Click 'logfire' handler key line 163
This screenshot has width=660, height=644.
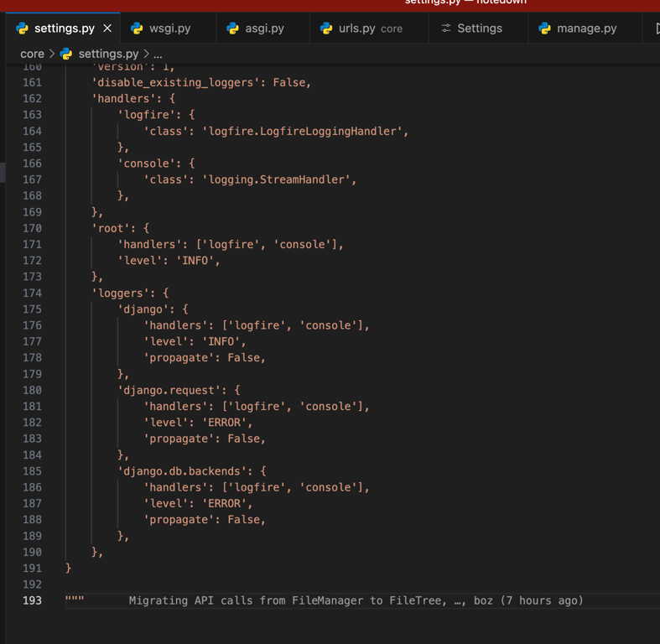[146, 115]
